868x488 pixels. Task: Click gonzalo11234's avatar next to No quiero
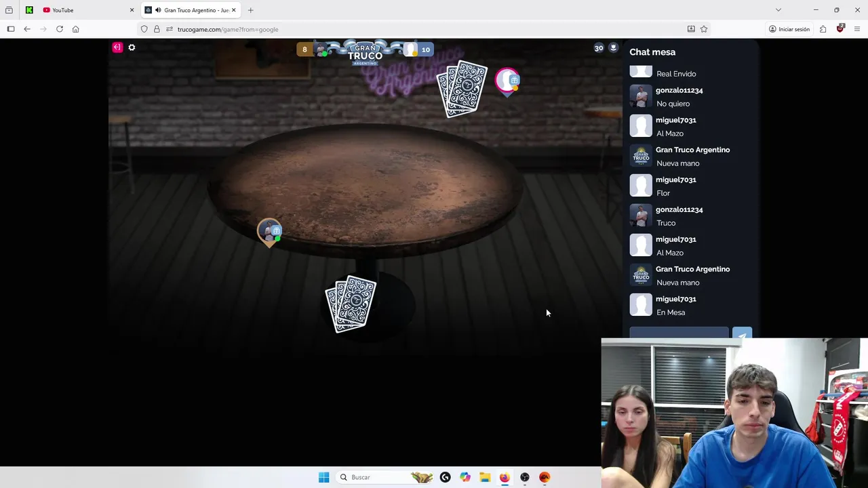pyautogui.click(x=641, y=96)
